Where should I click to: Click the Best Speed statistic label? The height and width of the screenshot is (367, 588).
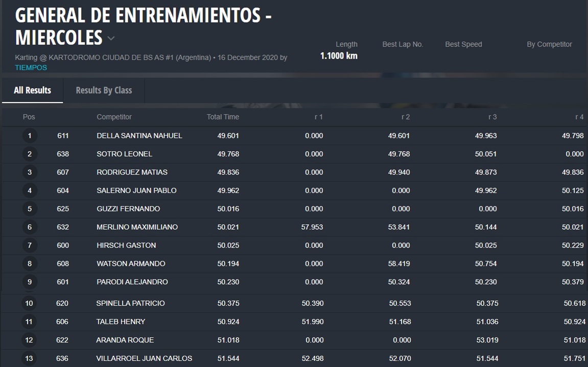[x=463, y=44]
